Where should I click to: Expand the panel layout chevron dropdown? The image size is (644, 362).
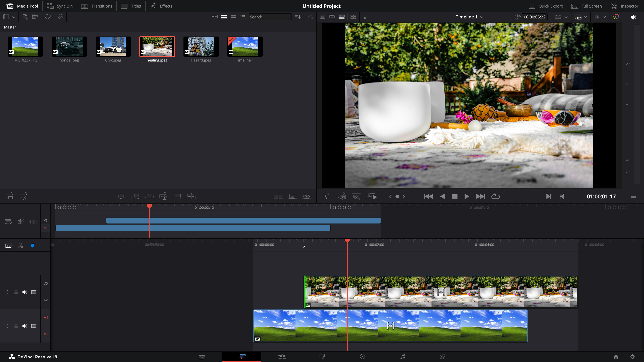point(14,17)
